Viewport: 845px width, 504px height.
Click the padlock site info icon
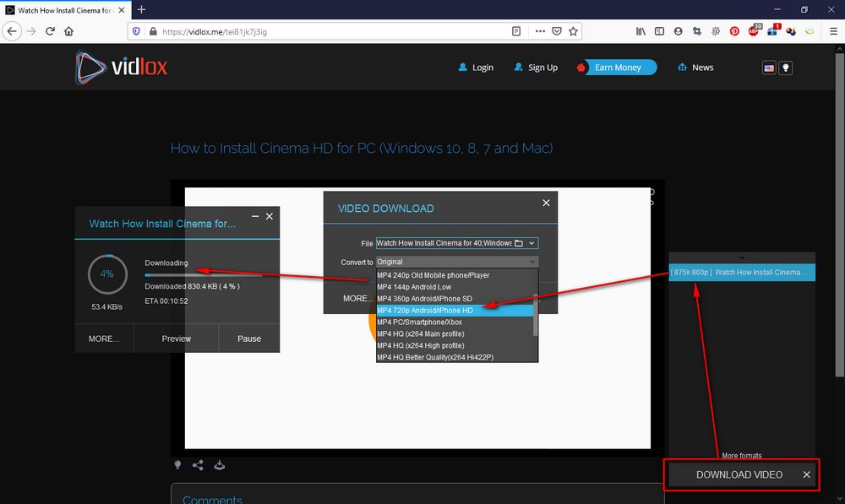(152, 31)
